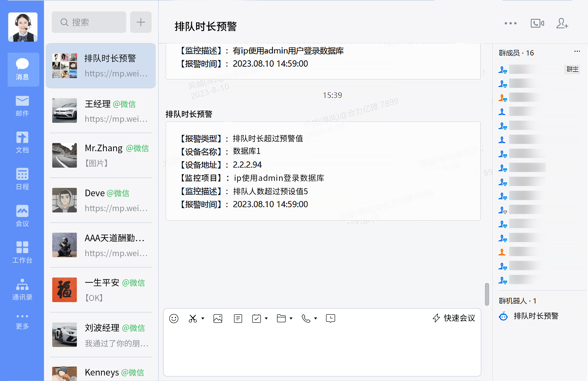
Task: Expand the phone call dropdown arrow
Action: click(316, 318)
